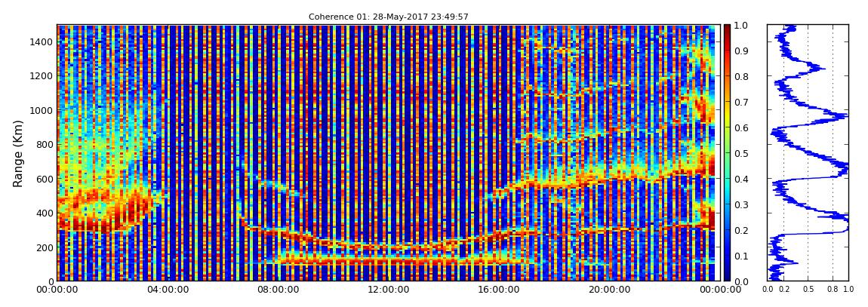The image size is (868, 307).
Task: Click the profile peak near 1000 km
Action: 840,116
